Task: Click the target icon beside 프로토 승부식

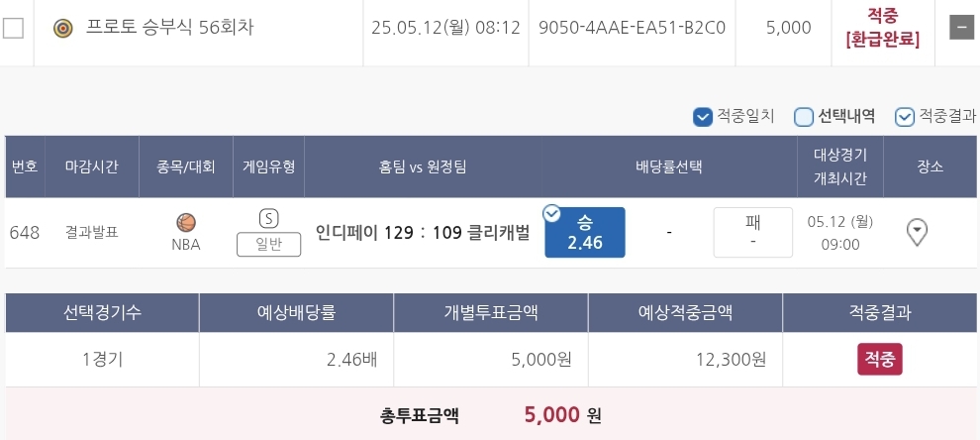Action: (63, 28)
